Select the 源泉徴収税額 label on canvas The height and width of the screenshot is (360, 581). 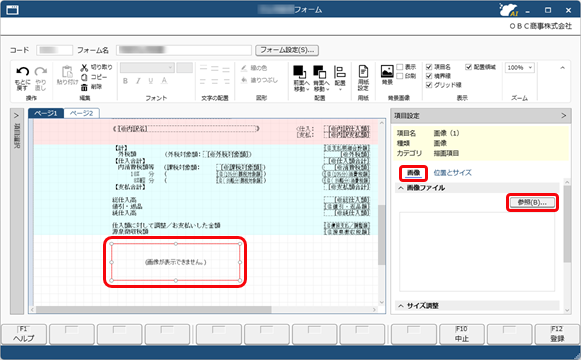(130, 231)
